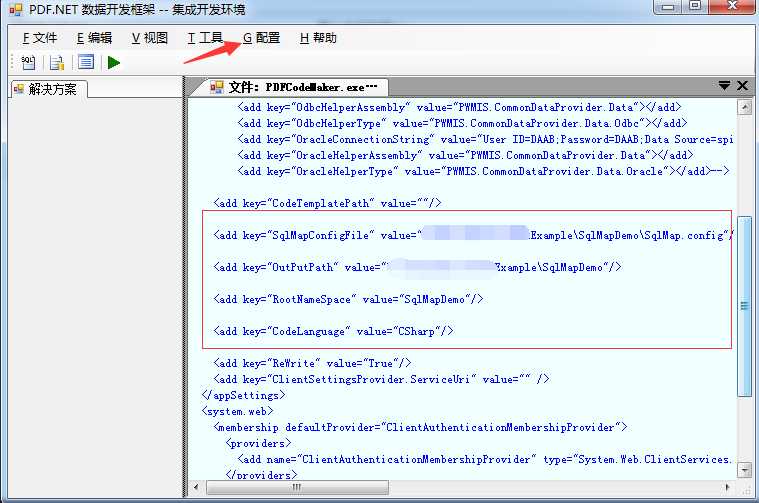The height and width of the screenshot is (503, 759).
Task: Click horizontal scrollbar right arrow
Action: (x=728, y=487)
